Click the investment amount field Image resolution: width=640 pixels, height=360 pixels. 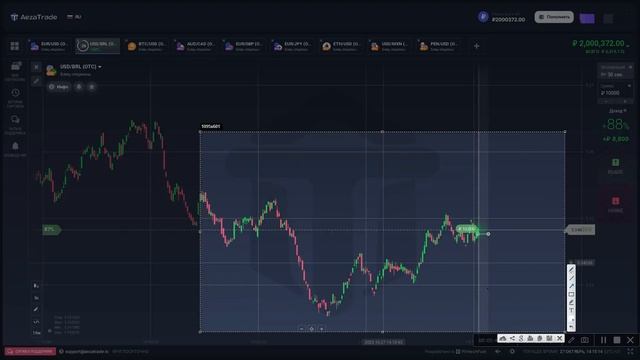point(616,90)
